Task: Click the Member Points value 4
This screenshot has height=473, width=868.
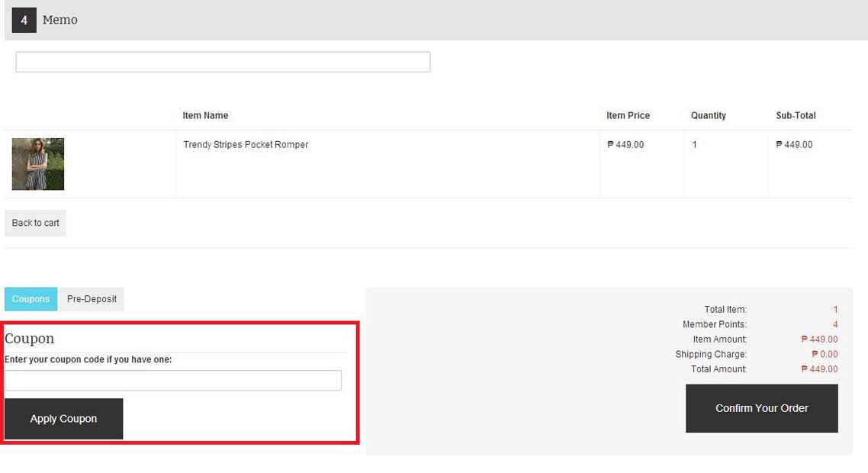Action: pos(834,324)
